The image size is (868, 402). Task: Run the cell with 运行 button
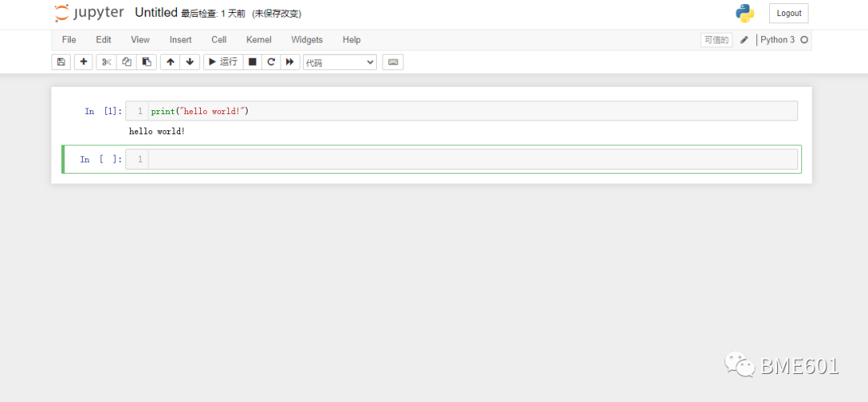click(223, 62)
